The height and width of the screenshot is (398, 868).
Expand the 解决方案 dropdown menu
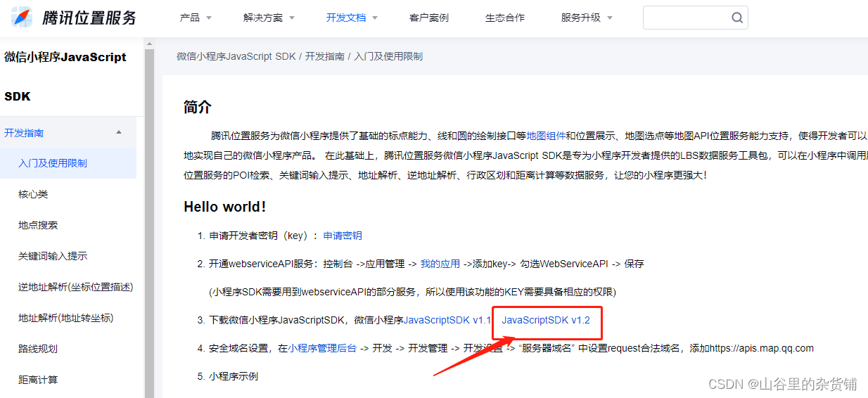(x=269, y=18)
